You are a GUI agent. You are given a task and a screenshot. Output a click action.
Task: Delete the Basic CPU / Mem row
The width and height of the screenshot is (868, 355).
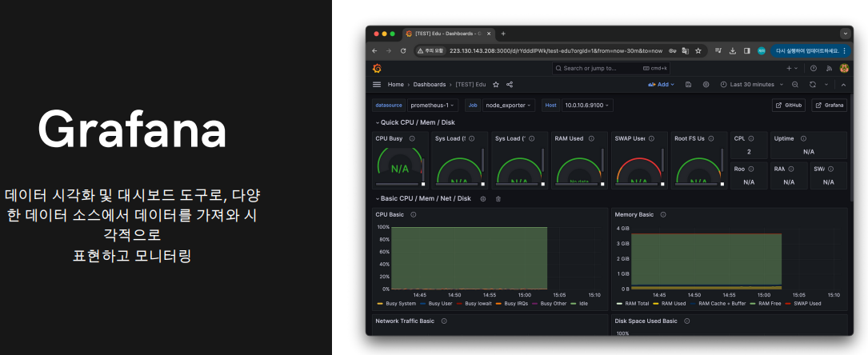click(498, 198)
